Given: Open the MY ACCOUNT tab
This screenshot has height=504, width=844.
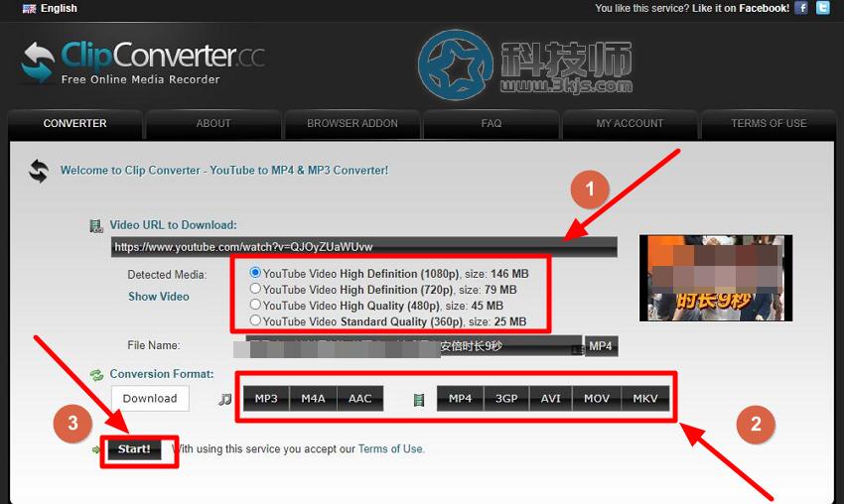Looking at the screenshot, I should (x=630, y=124).
